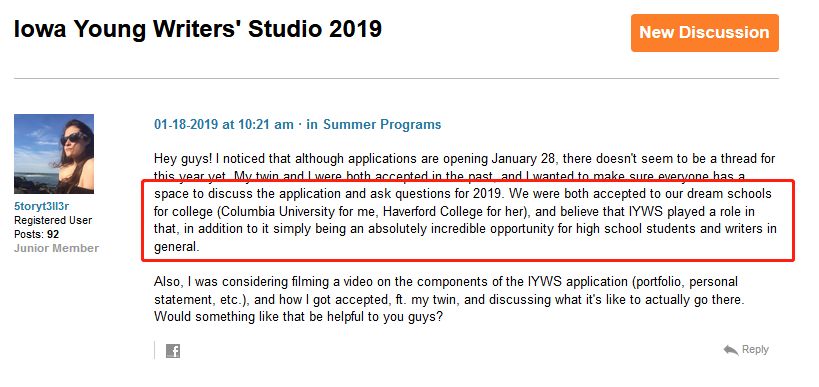Image resolution: width=819 pixels, height=387 pixels.
Task: Click inside the red highlighted paragraph
Action: click(x=468, y=220)
